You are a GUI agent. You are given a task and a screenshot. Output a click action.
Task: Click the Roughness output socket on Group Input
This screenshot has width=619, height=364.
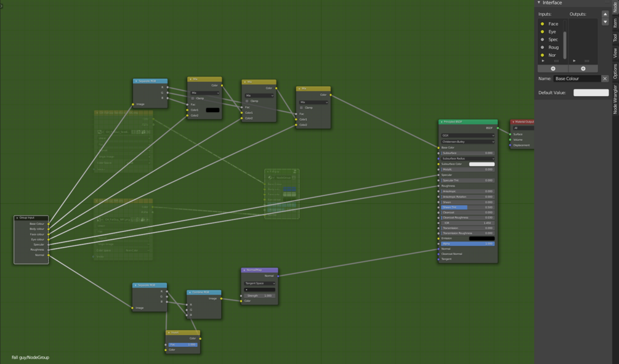click(49, 249)
